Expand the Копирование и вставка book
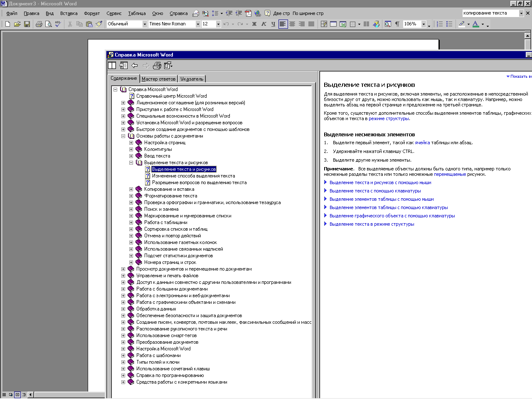 pos(131,189)
